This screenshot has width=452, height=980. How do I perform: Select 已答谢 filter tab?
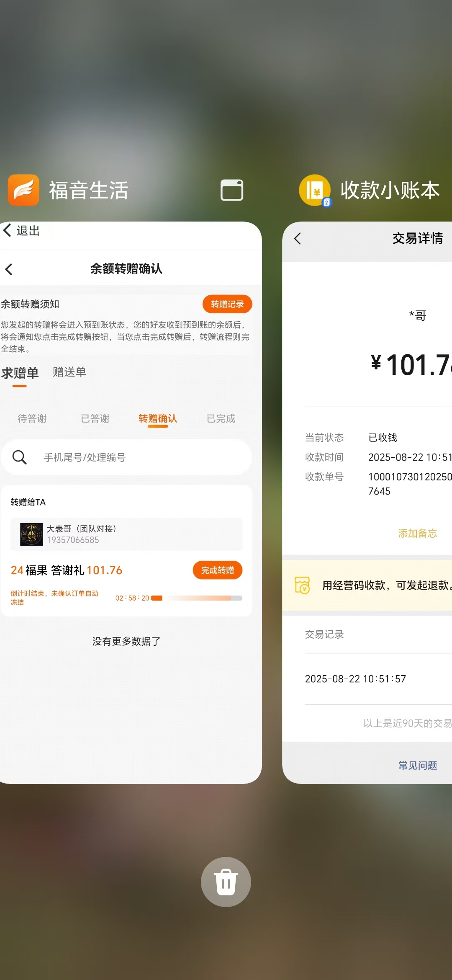95,418
